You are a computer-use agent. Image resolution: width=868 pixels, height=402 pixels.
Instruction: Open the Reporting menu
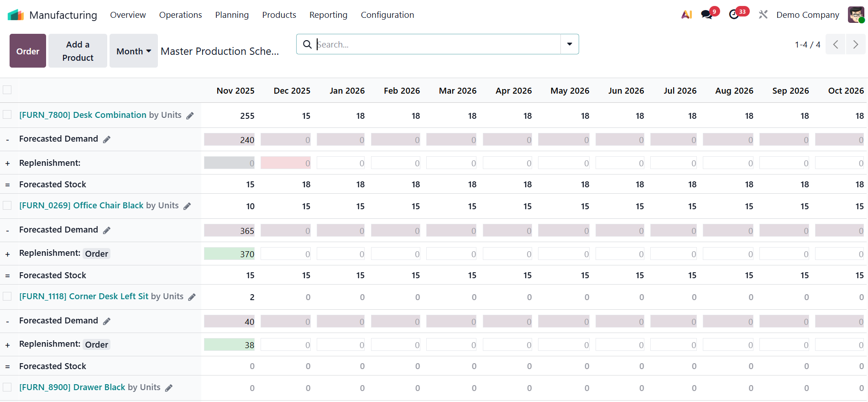tap(328, 15)
